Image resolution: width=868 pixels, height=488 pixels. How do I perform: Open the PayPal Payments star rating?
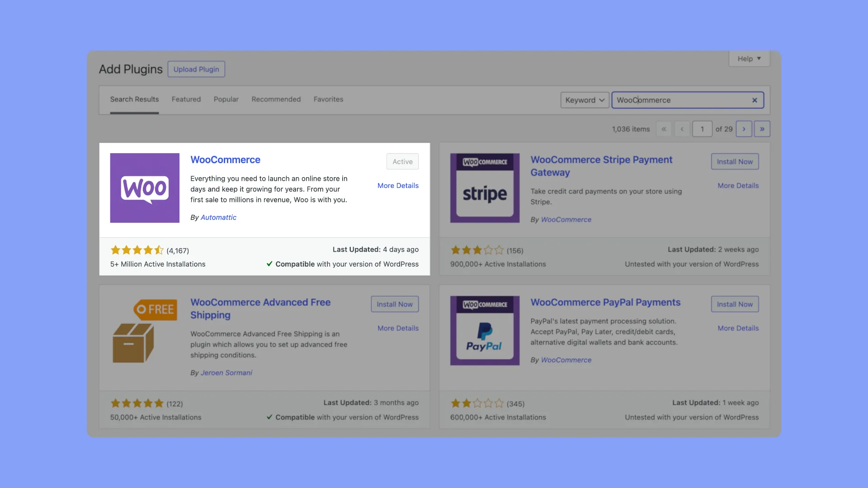477,404
